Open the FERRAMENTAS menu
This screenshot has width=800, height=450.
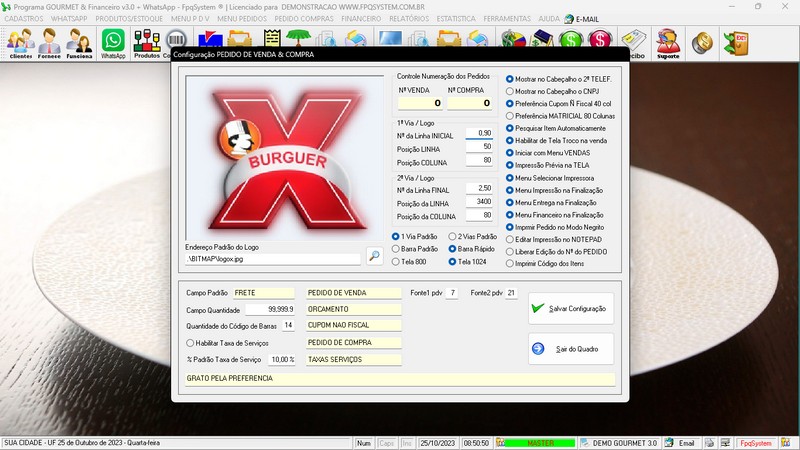507,19
